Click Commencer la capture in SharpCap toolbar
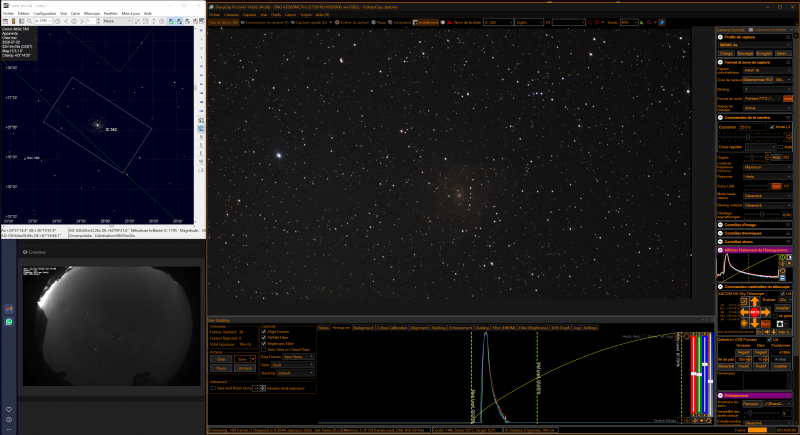 click(264, 22)
